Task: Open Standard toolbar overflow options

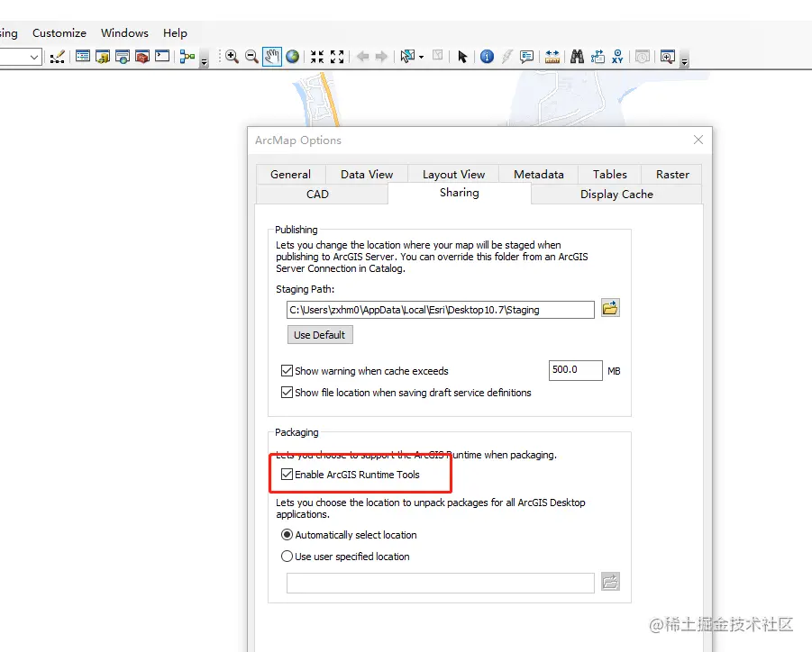Action: (x=204, y=59)
